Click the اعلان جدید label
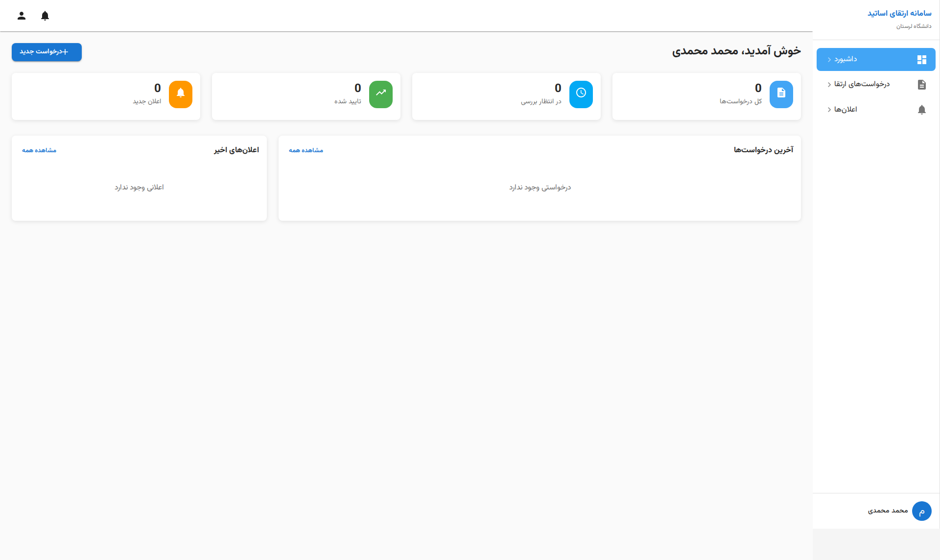 pos(147,101)
